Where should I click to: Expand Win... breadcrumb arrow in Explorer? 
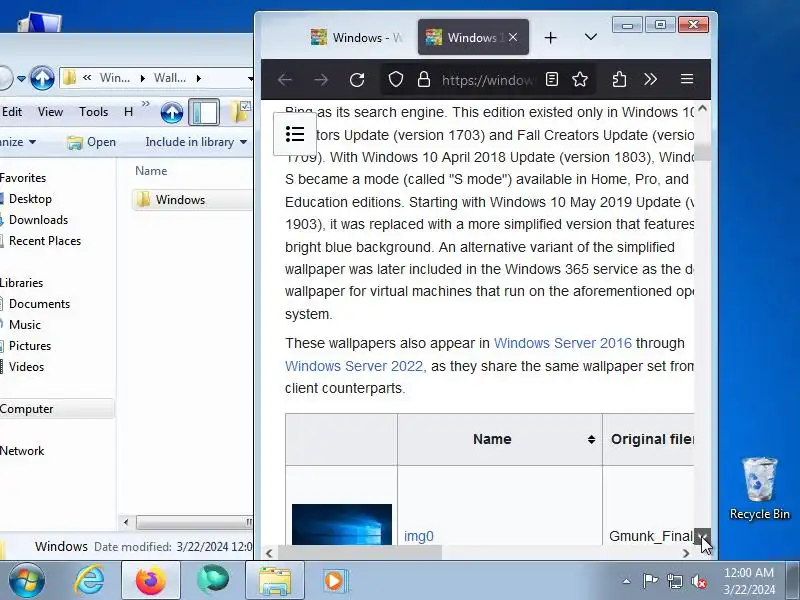pyautogui.click(x=143, y=79)
